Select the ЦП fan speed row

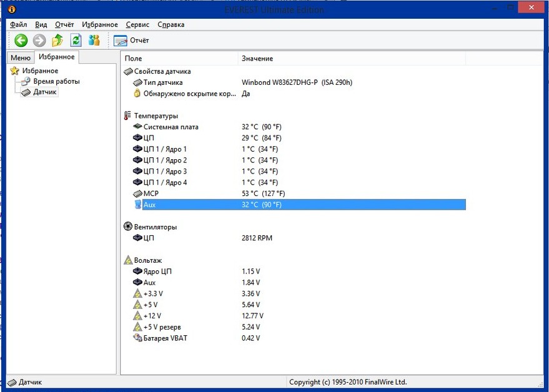(149, 238)
